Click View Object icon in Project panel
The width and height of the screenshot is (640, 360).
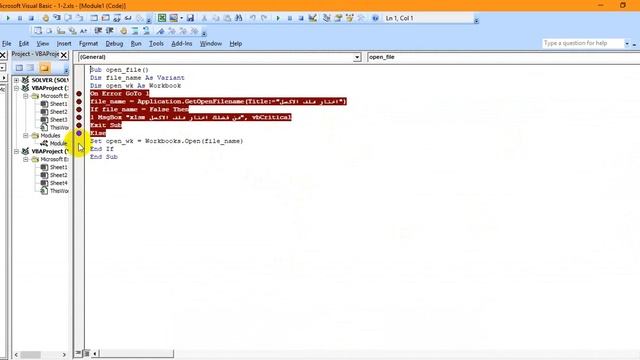pyautogui.click(x=31, y=68)
